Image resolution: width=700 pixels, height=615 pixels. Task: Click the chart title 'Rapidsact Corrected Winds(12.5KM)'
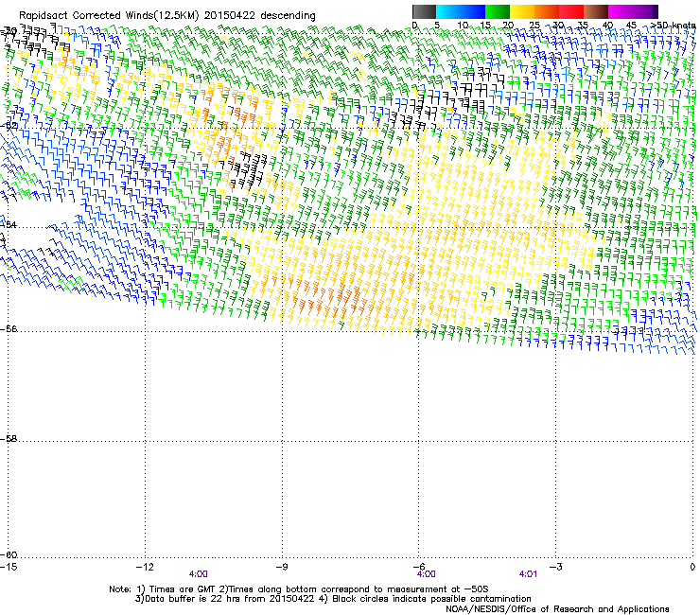(109, 16)
